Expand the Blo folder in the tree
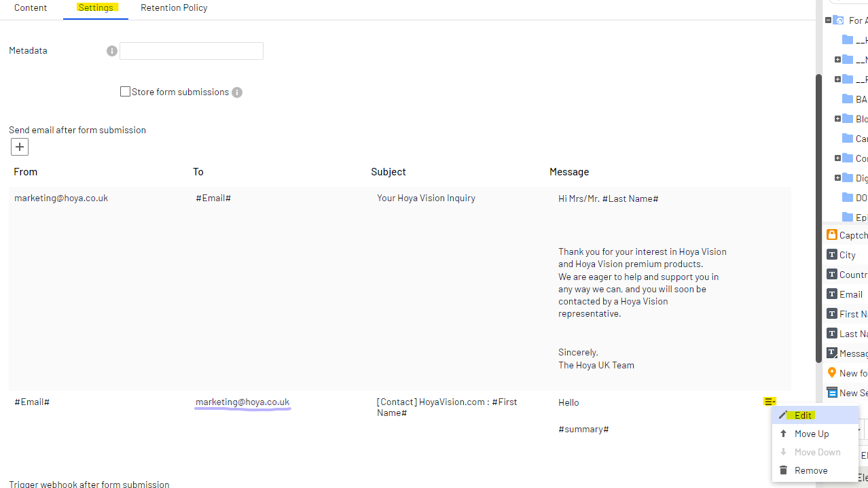 tap(838, 118)
